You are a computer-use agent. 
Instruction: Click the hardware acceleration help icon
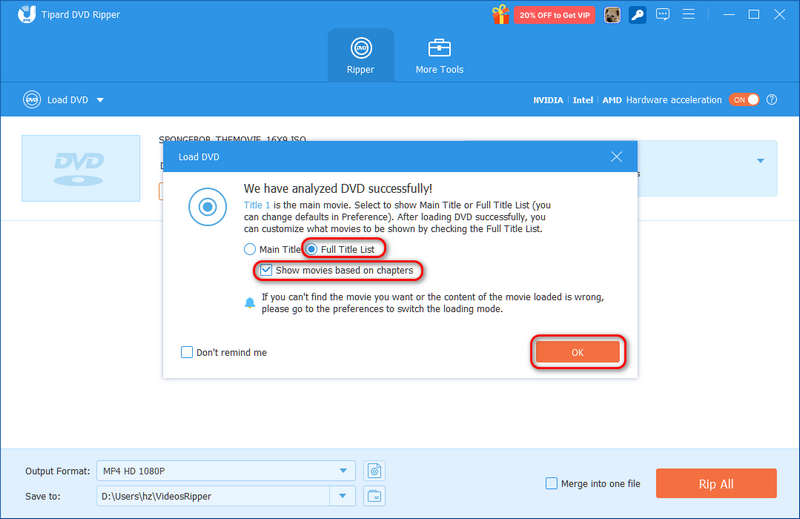point(771,100)
